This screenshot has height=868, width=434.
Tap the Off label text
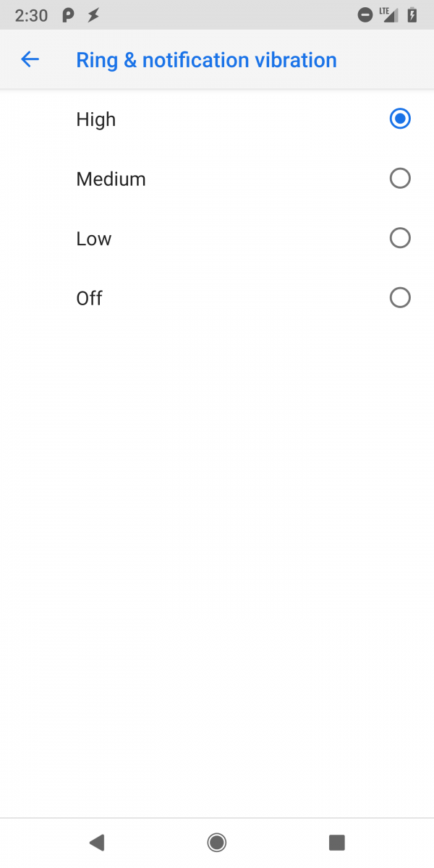pos(88,297)
